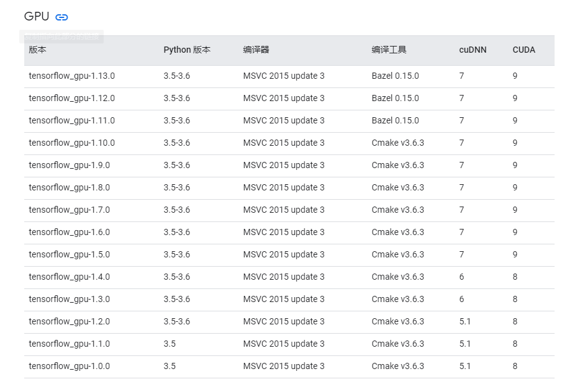Select cuDNN value 5.1 in 1.2.0 row

click(x=465, y=321)
